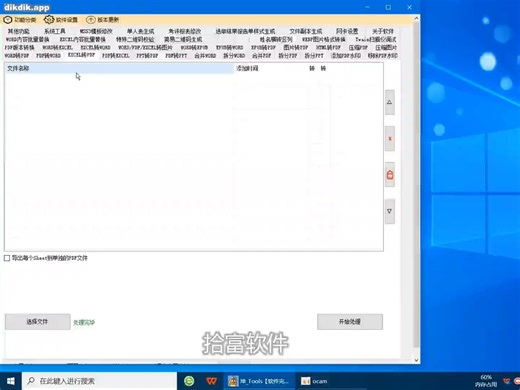The width and height of the screenshot is (520, 390).
Task: Move selected file down with triangle button
Action: pos(390,211)
